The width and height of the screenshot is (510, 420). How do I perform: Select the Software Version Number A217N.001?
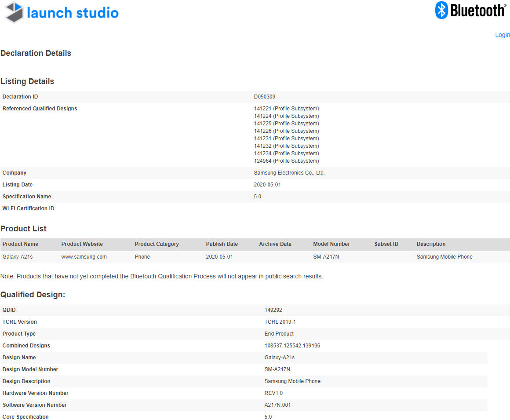tap(277, 405)
